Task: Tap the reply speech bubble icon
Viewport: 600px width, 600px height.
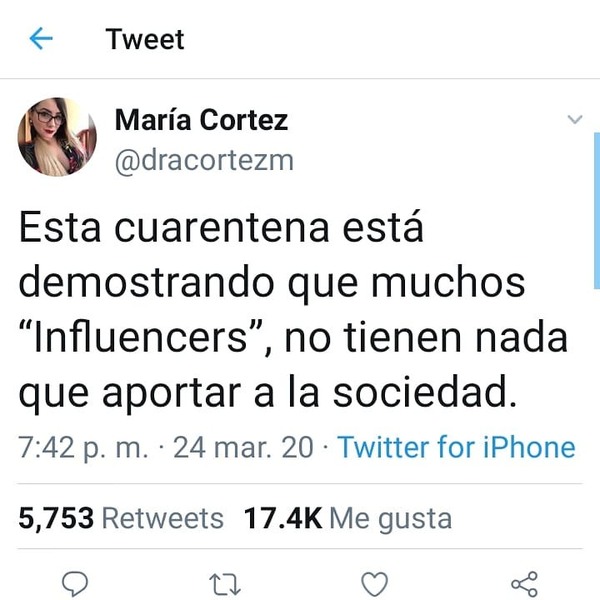Action: (75, 584)
